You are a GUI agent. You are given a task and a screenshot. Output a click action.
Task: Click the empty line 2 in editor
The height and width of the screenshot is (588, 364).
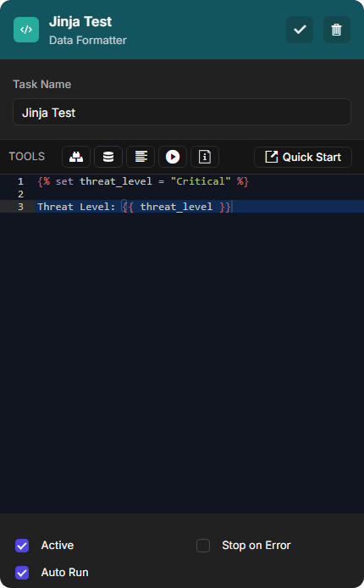point(198,194)
